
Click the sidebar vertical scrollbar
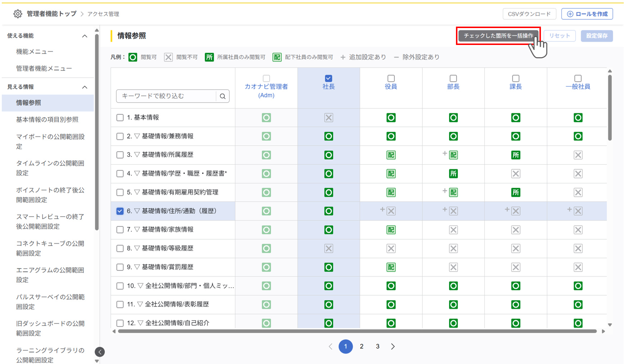tap(97, 132)
